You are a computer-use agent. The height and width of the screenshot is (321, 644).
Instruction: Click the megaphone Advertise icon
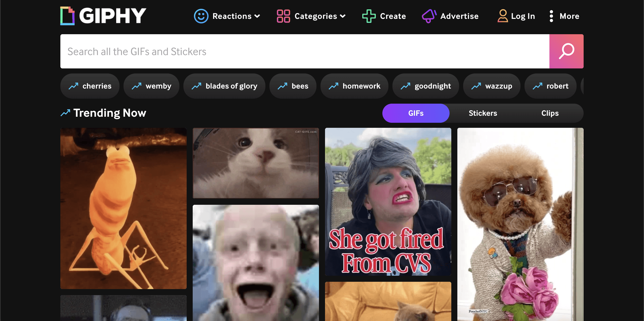click(429, 16)
